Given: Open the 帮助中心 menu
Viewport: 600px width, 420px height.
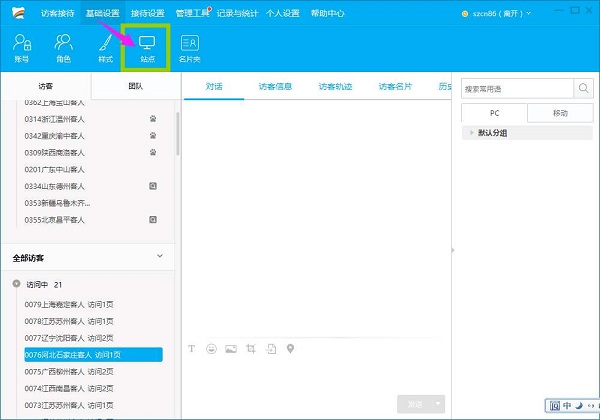Looking at the screenshot, I should (328, 13).
